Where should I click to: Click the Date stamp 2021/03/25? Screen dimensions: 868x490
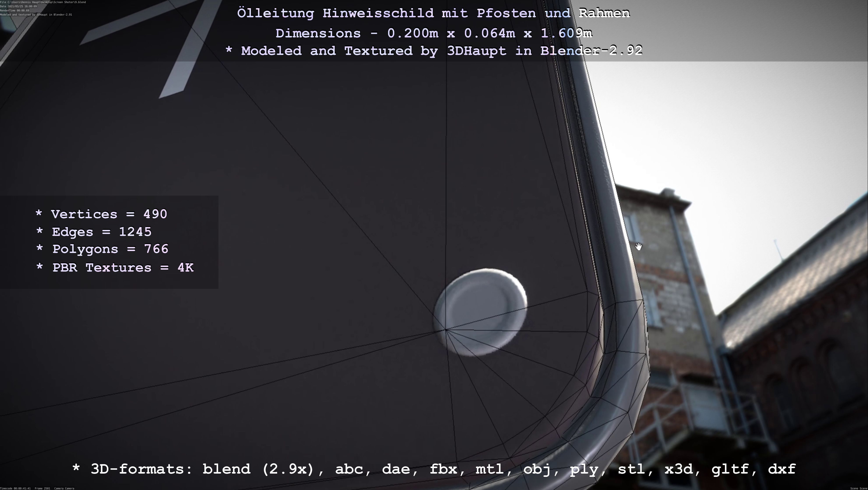point(19,6)
